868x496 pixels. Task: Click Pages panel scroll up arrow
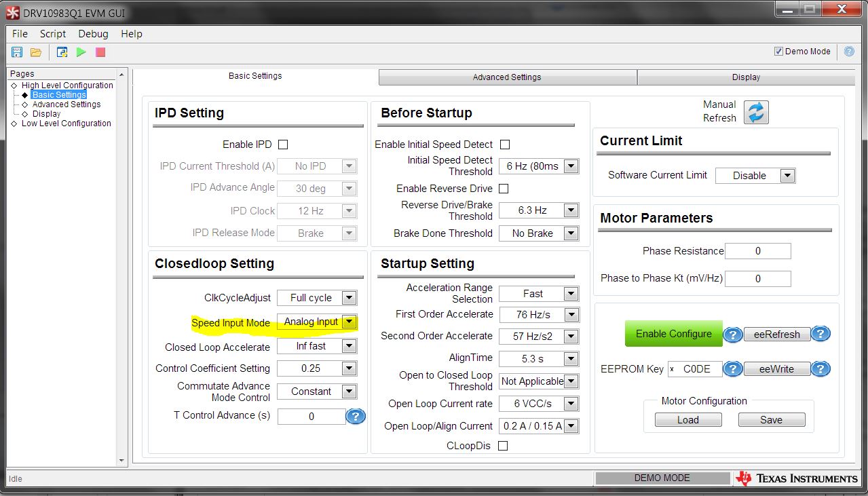(122, 75)
